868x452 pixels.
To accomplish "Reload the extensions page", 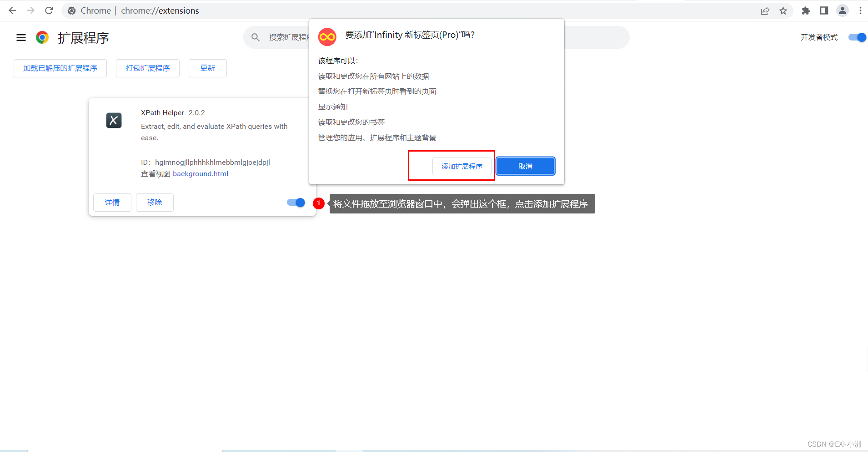I will coord(49,10).
